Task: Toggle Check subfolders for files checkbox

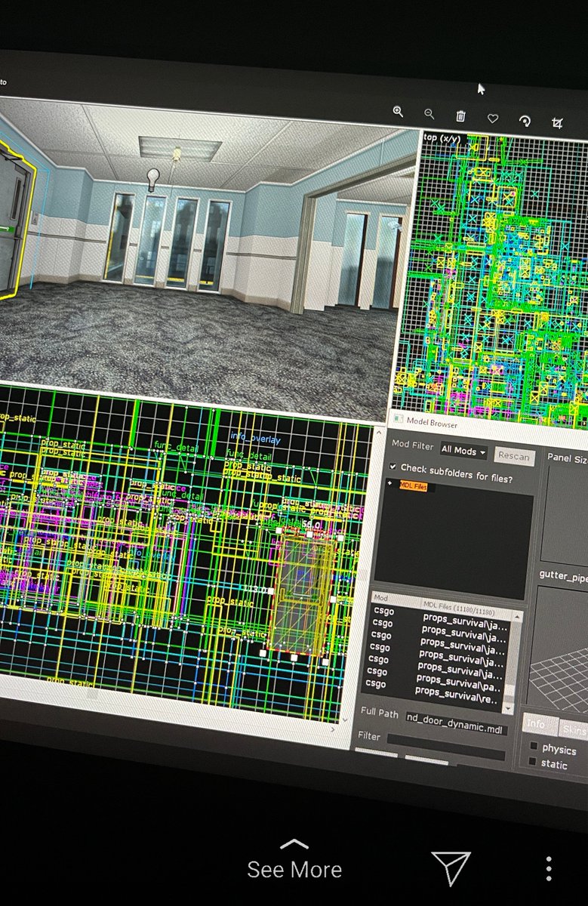Action: (393, 467)
